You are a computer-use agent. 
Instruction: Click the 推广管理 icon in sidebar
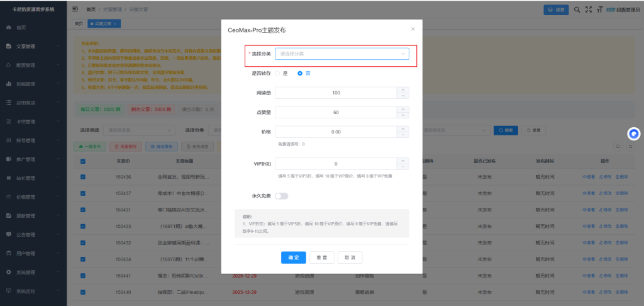[9, 159]
